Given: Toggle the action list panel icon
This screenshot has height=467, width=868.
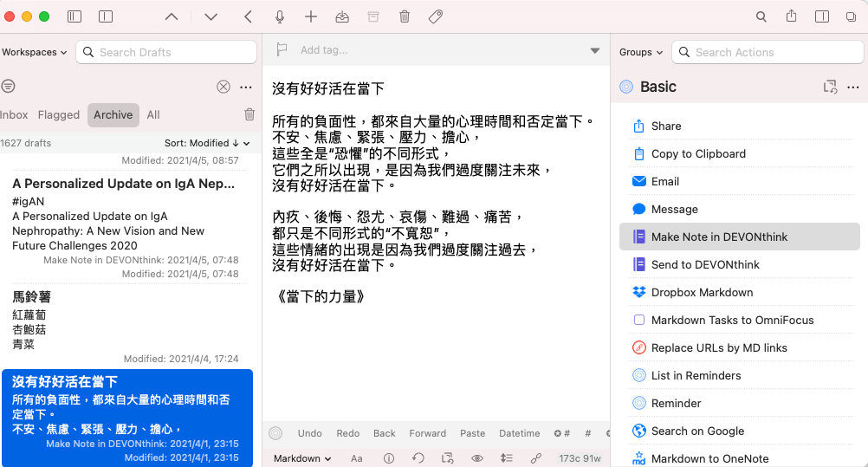Looking at the screenshot, I should [822, 16].
